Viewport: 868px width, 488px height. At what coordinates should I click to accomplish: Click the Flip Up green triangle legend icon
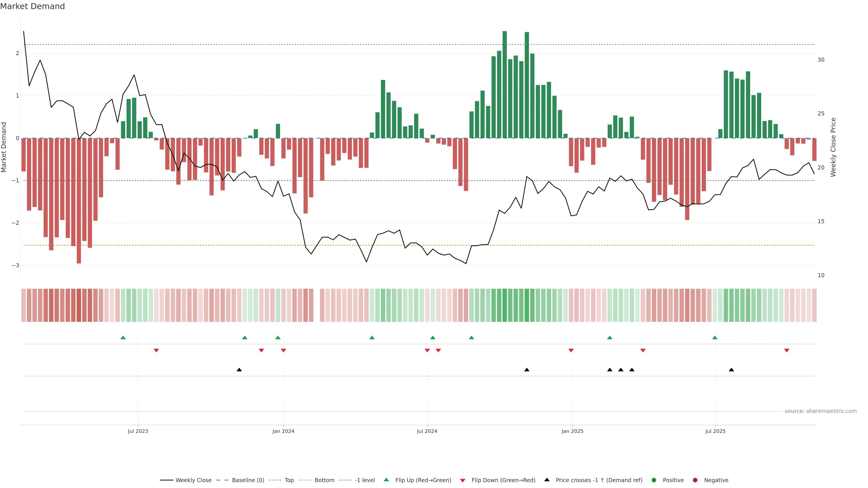coord(387,480)
